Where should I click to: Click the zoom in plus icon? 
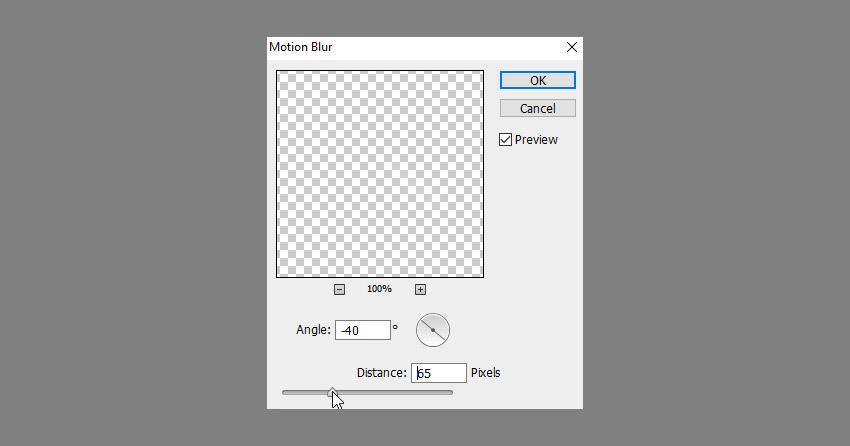tap(420, 289)
